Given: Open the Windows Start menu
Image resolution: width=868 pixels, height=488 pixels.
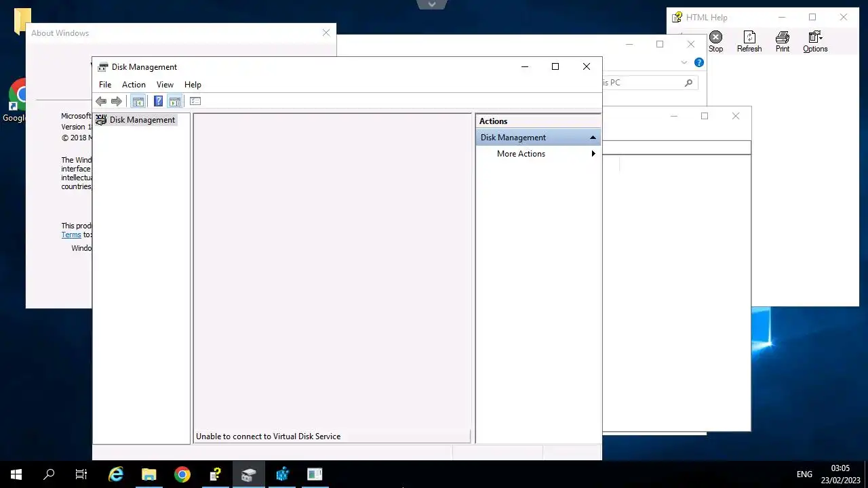Looking at the screenshot, I should pos(16,474).
